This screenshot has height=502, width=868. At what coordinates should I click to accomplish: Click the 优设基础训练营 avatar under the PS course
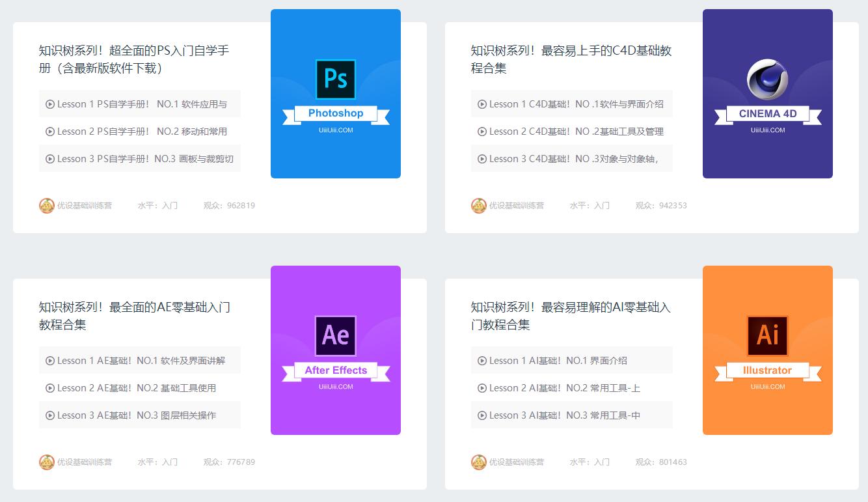point(46,205)
